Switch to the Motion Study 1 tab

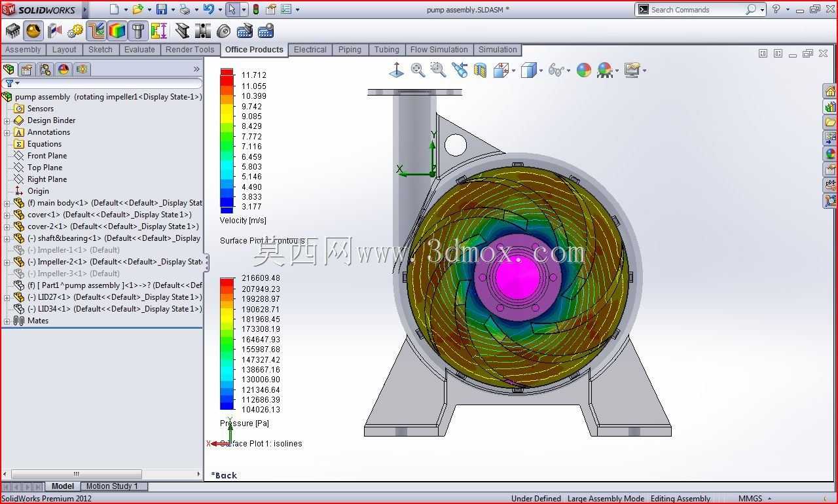[x=112, y=486]
